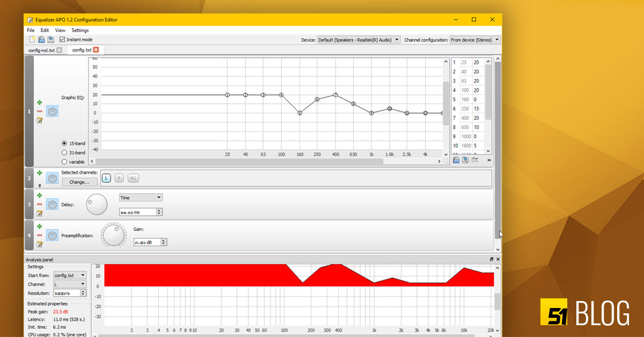Open the Delay Time unit dropdown

tap(141, 197)
